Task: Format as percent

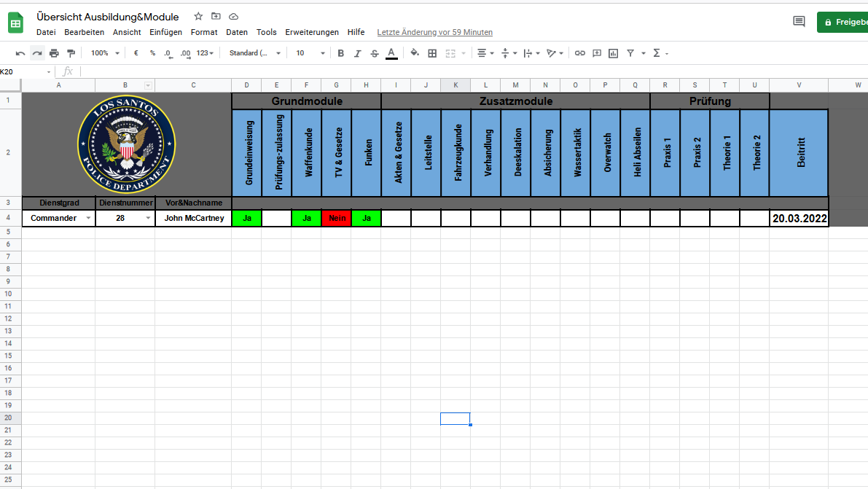Action: click(x=152, y=53)
